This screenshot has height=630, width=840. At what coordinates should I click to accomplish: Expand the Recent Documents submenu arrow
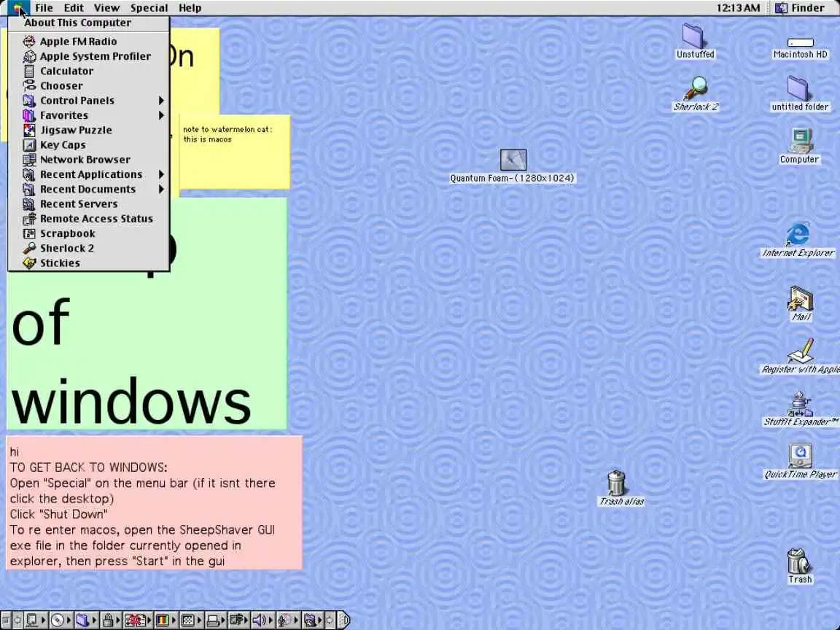160,189
